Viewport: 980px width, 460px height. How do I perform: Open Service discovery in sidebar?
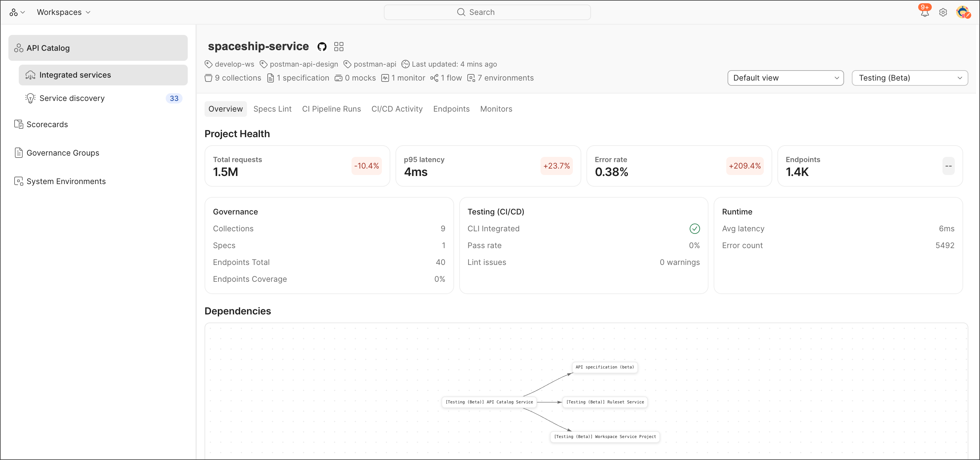(72, 98)
